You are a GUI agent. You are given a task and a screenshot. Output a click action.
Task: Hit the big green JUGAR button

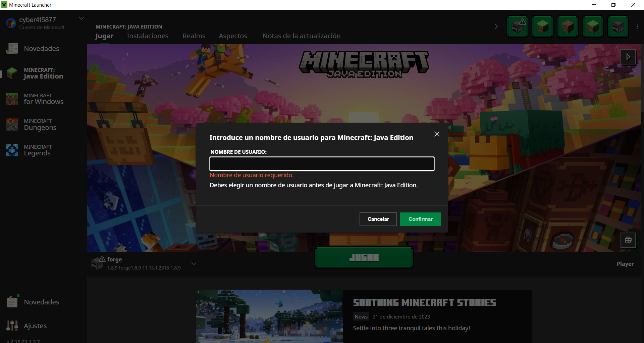[364, 257]
